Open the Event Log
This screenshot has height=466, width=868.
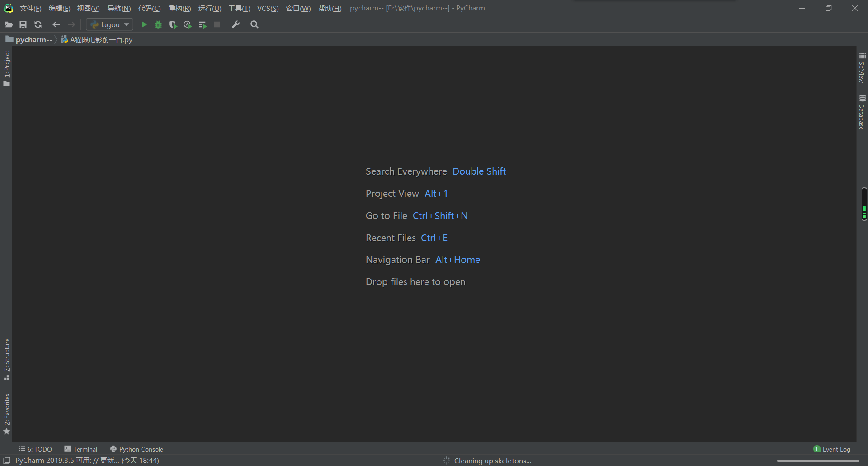pyautogui.click(x=832, y=449)
